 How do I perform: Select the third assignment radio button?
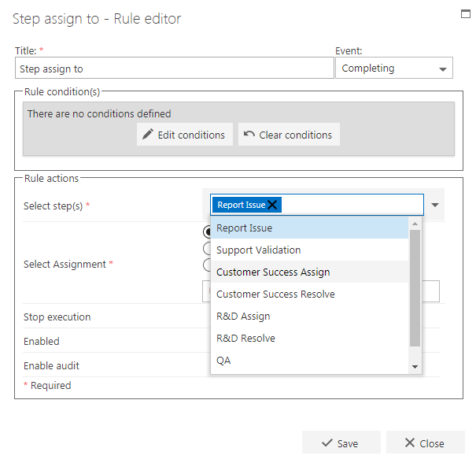tap(207, 265)
